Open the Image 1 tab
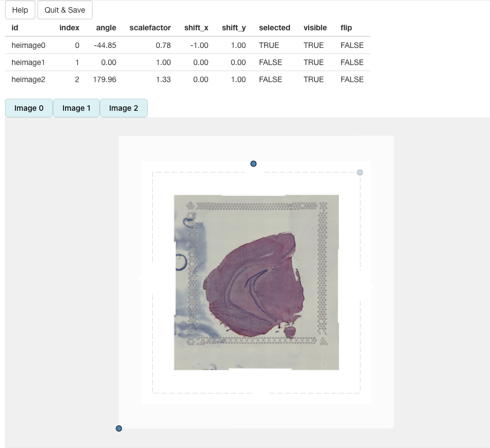The height and width of the screenshot is (448, 490). click(x=76, y=108)
